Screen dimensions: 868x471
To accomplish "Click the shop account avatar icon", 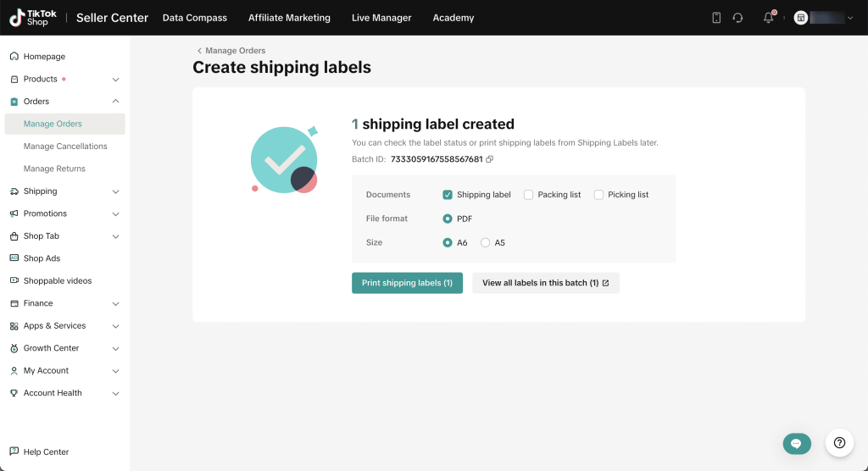I will pyautogui.click(x=801, y=18).
